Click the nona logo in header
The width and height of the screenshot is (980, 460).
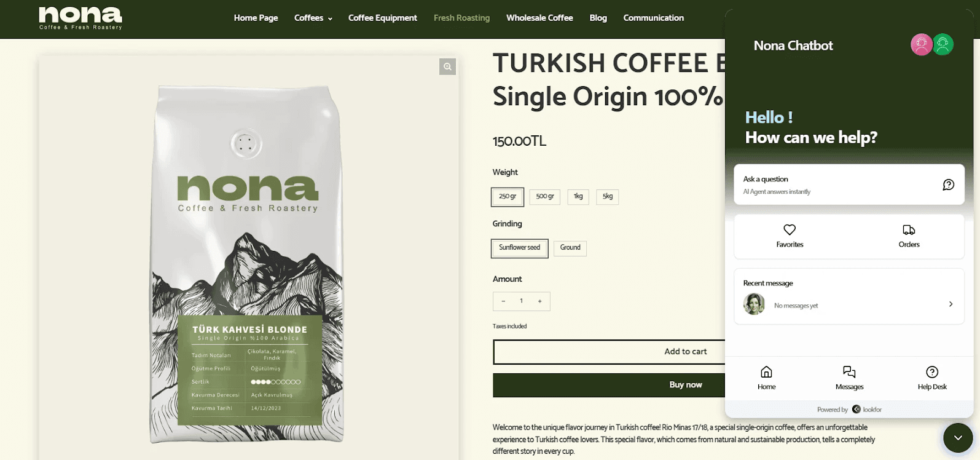(80, 18)
